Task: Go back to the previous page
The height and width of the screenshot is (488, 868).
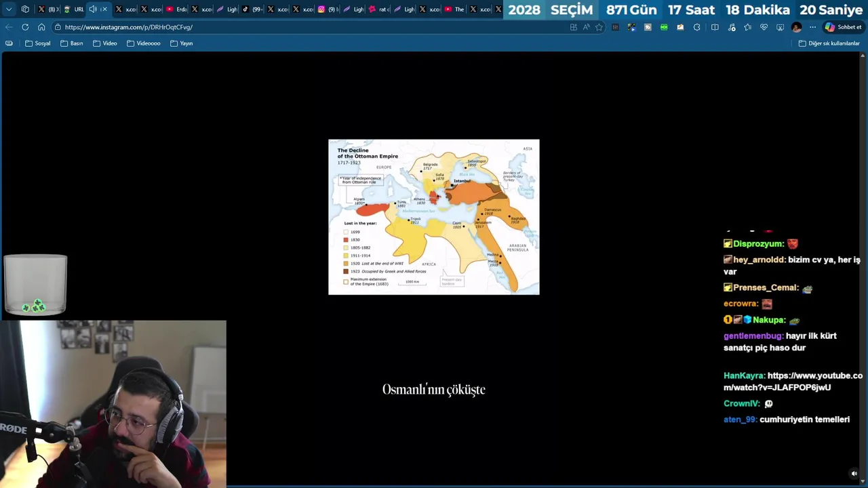Action: tap(9, 27)
